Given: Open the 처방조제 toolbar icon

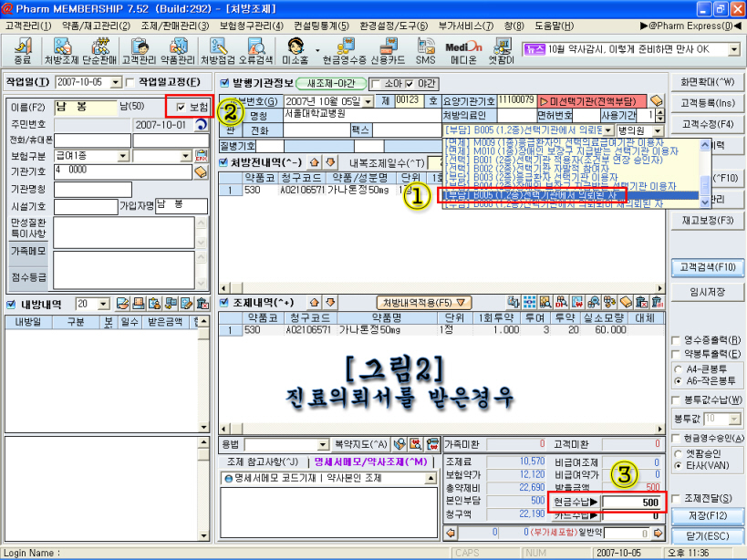Looking at the screenshot, I should coord(62,49).
